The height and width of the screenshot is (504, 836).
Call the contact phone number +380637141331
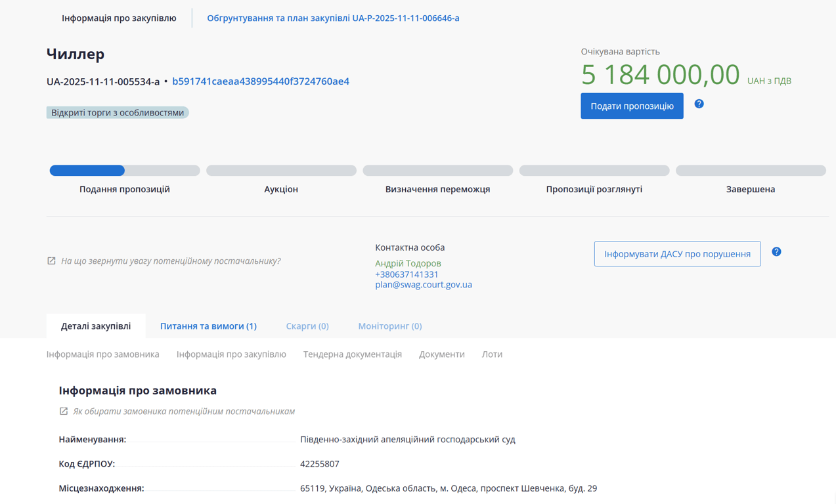point(407,274)
